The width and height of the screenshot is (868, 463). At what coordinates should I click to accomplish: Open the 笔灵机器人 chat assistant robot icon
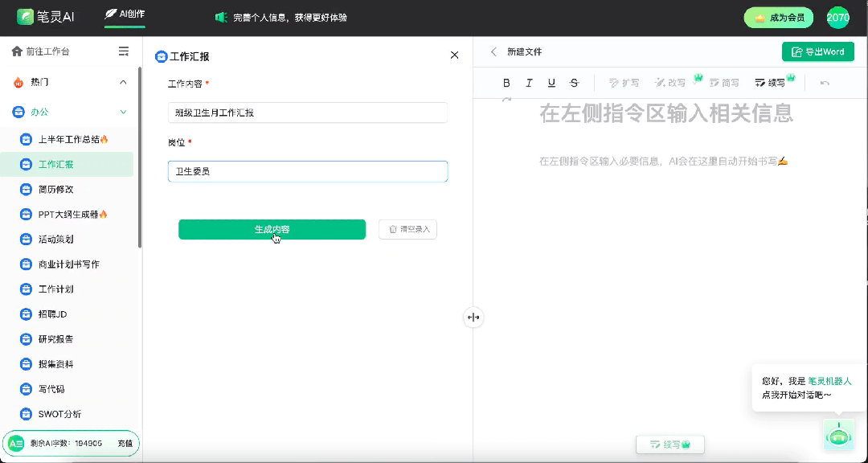839,435
